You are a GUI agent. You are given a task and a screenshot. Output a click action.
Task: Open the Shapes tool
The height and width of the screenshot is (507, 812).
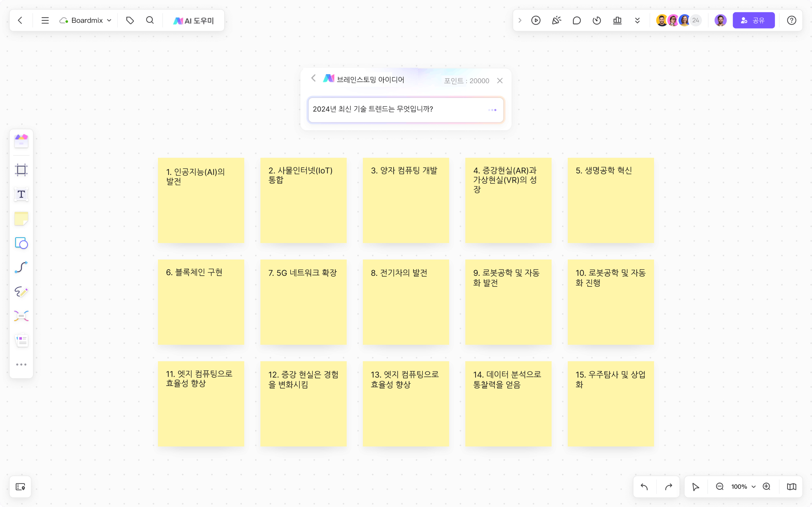[21, 243]
